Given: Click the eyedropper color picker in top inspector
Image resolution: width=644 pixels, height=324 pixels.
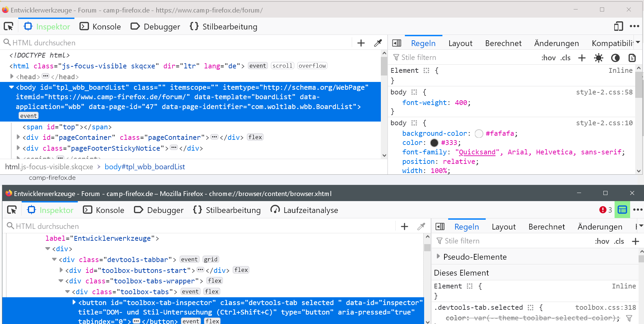Looking at the screenshot, I should click(378, 43).
